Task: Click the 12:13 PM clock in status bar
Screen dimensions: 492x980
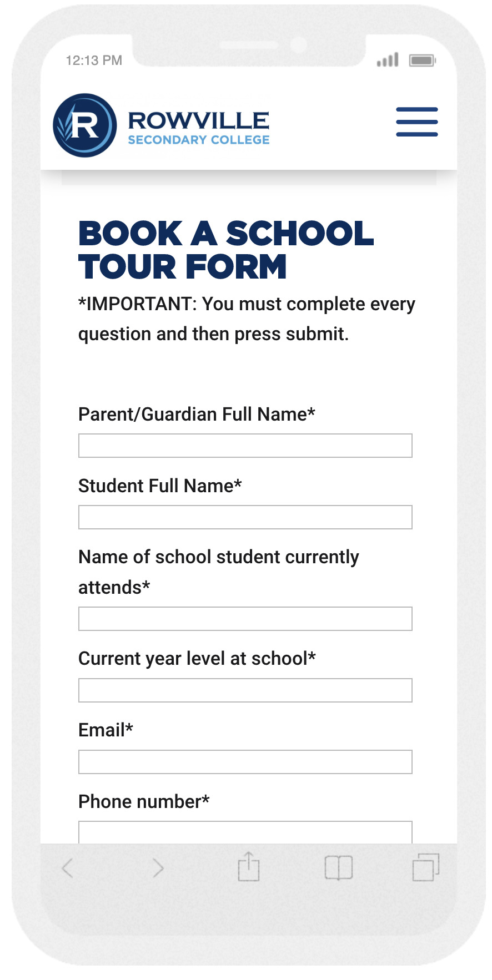Action: click(94, 60)
